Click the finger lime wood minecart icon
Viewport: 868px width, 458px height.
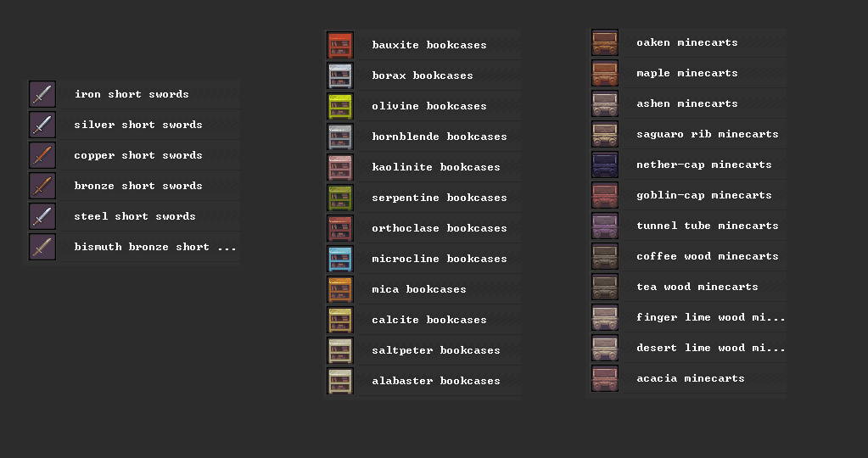[x=604, y=317]
